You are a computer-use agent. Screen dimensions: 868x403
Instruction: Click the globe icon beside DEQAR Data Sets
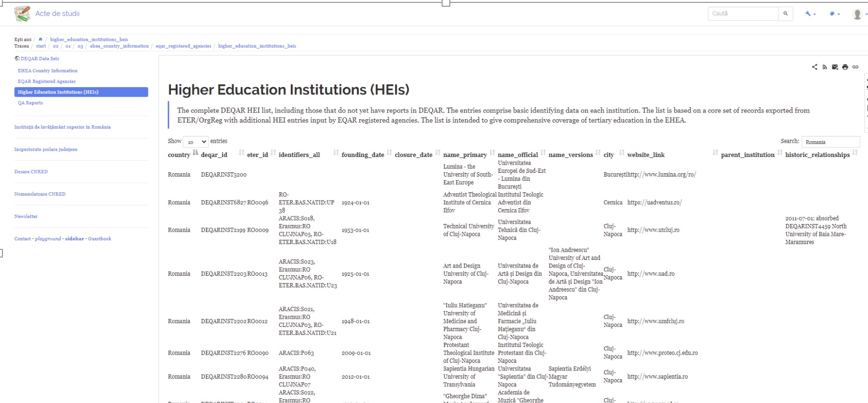(17, 58)
